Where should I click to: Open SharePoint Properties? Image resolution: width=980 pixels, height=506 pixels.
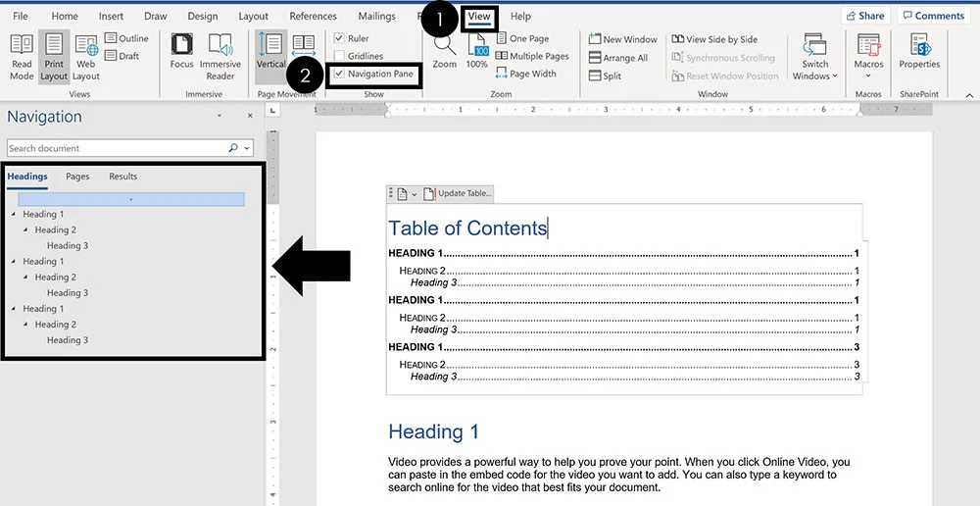pyautogui.click(x=919, y=51)
